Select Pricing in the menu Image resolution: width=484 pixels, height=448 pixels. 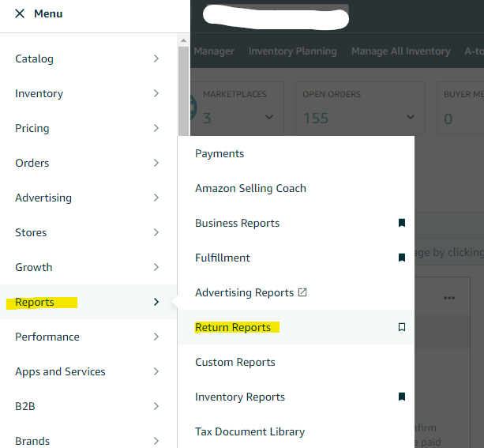[32, 128]
